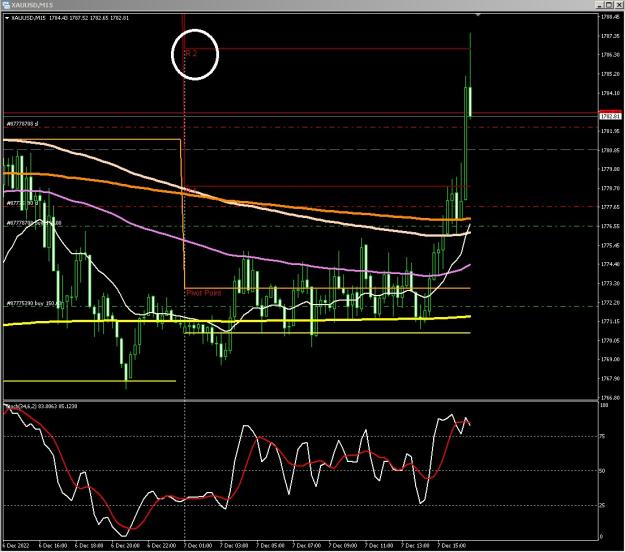Viewport: 625px width, 552px height.
Task: Click the 25 level on stochastic scale
Action: click(603, 505)
